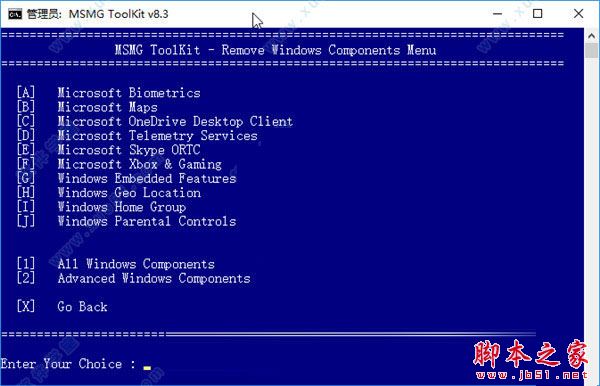The height and width of the screenshot is (386, 600).
Task: Click the scrollbar up arrow
Action: click(592, 36)
